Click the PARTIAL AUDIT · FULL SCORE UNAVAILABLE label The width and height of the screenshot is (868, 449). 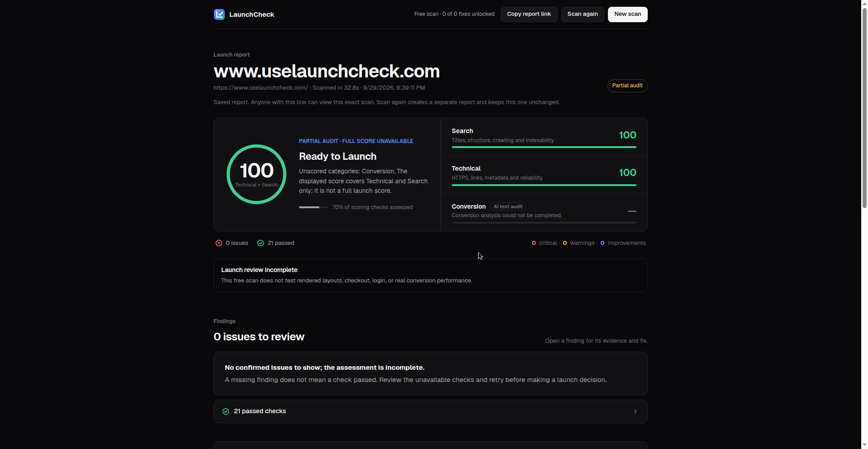pyautogui.click(x=356, y=141)
